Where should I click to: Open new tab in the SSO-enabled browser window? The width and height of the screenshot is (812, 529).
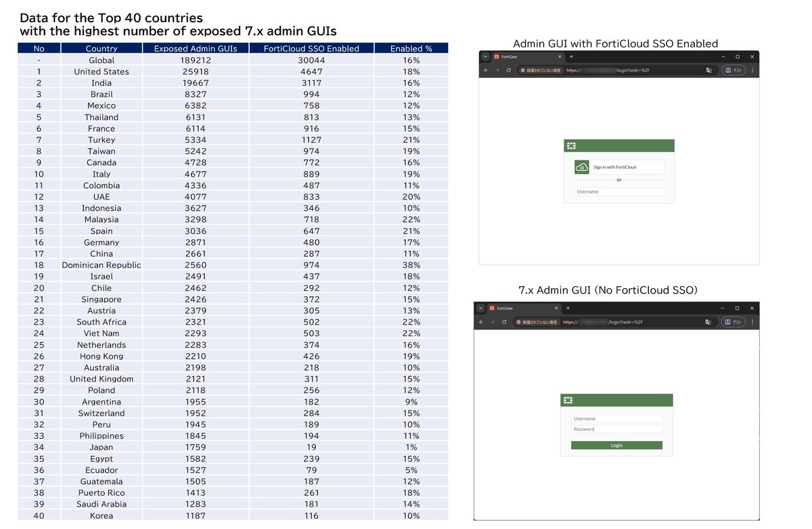pyautogui.click(x=571, y=57)
